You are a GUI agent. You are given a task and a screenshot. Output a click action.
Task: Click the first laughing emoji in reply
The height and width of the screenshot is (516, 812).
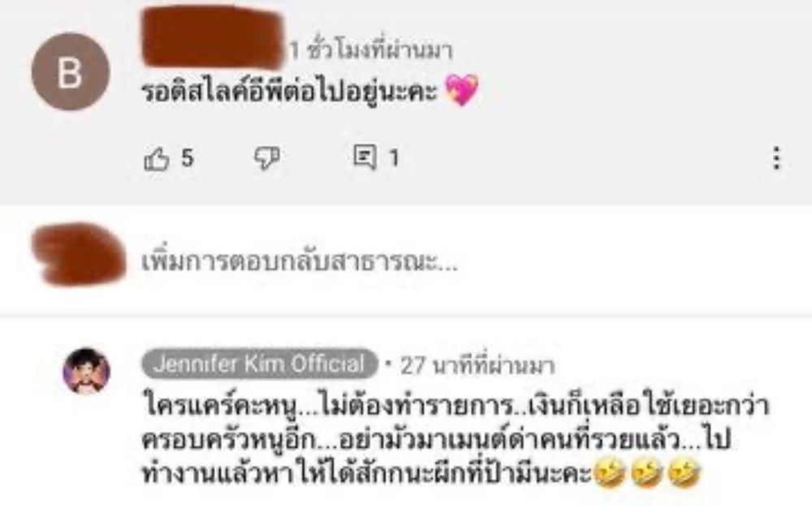tap(609, 474)
